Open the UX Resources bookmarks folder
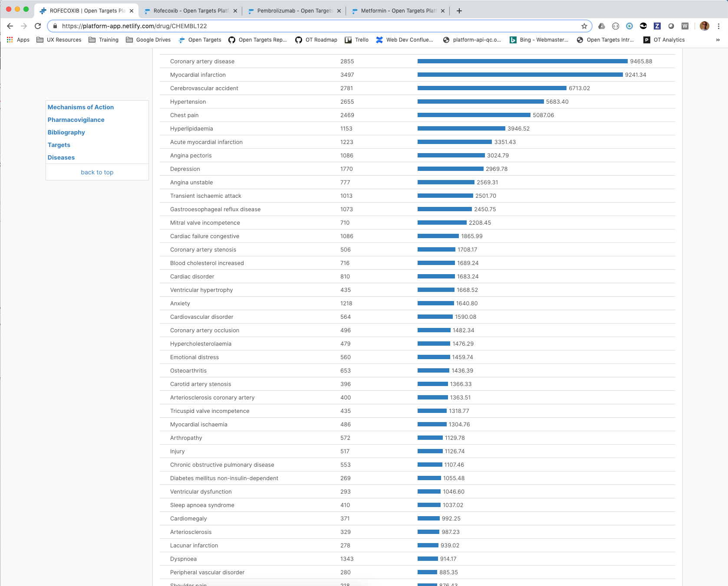This screenshot has width=728, height=586. (x=59, y=39)
